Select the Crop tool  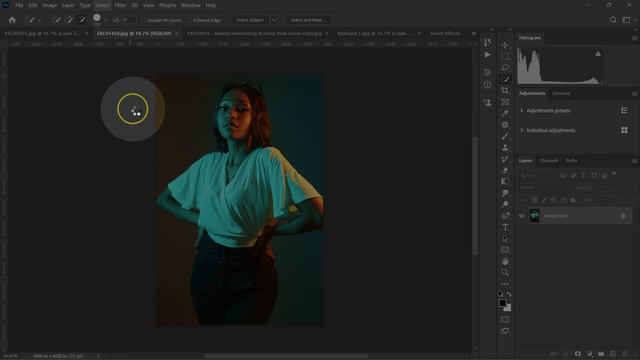click(505, 90)
